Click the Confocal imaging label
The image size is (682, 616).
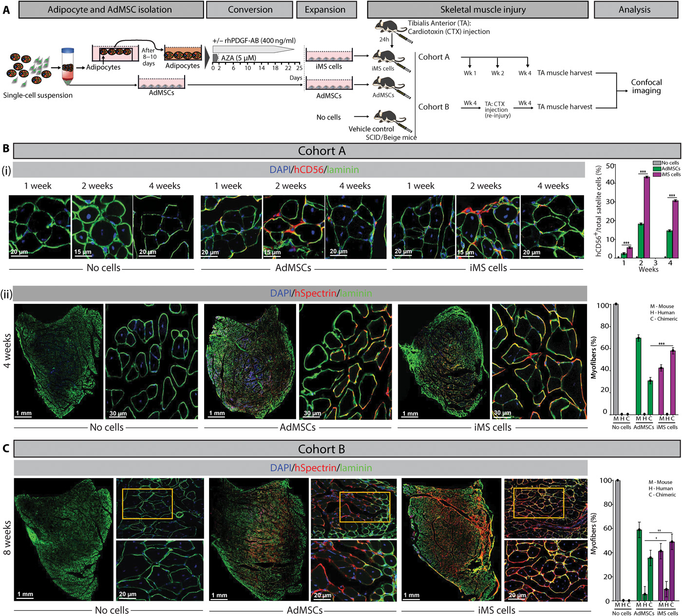pos(646,86)
